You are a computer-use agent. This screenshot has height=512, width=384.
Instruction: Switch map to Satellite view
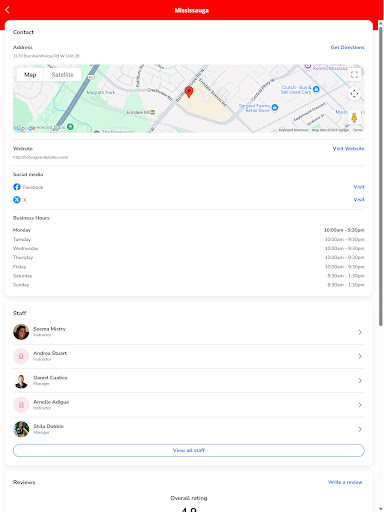(x=62, y=75)
